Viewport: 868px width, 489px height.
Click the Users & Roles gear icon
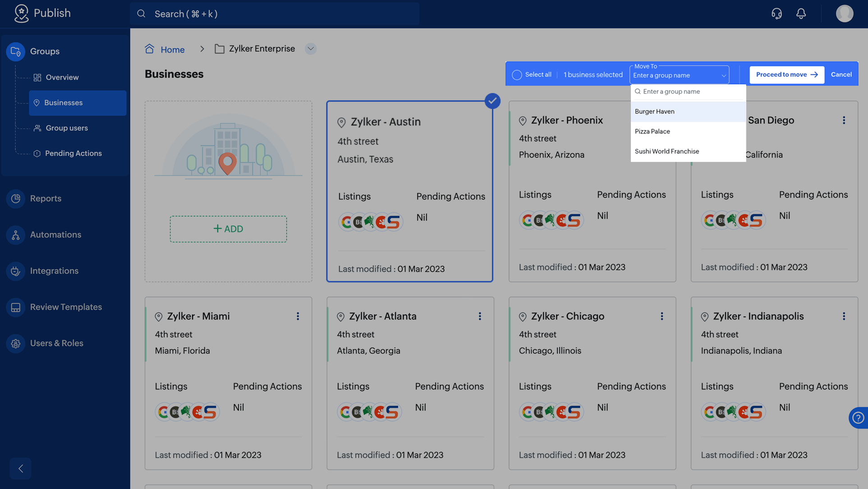(16, 343)
